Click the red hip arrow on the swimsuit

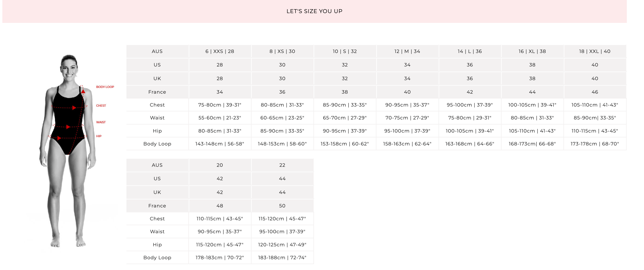[59, 138]
